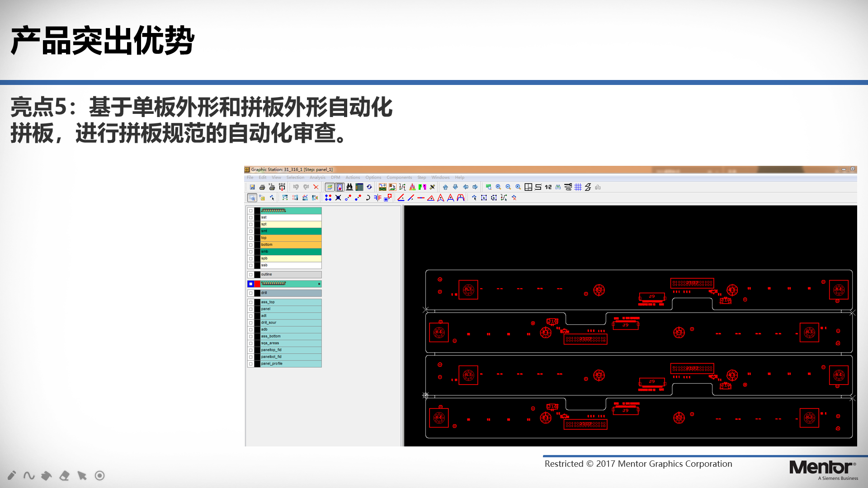The height and width of the screenshot is (488, 868).
Task: Click the blue grid display icon
Action: click(x=578, y=187)
